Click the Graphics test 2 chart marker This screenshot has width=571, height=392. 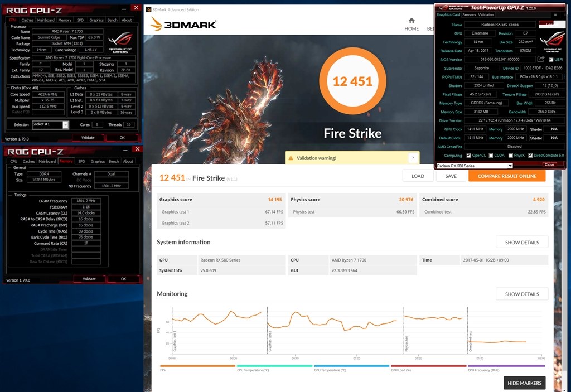pos(270,341)
